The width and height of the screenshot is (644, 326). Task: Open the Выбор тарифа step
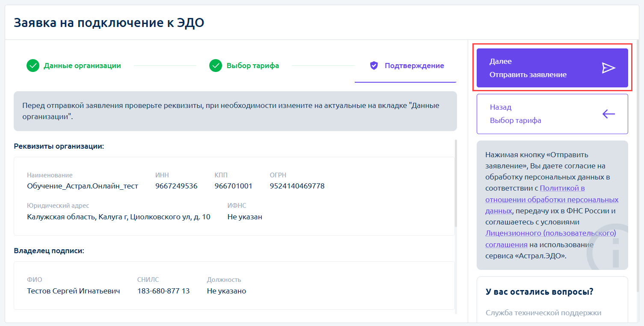point(244,66)
